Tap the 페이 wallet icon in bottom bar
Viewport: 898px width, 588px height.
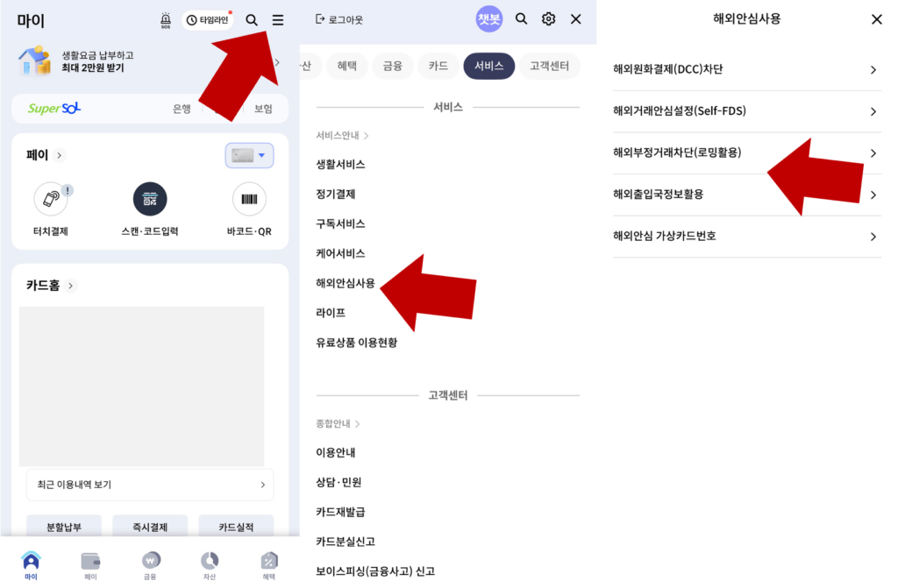click(x=89, y=565)
